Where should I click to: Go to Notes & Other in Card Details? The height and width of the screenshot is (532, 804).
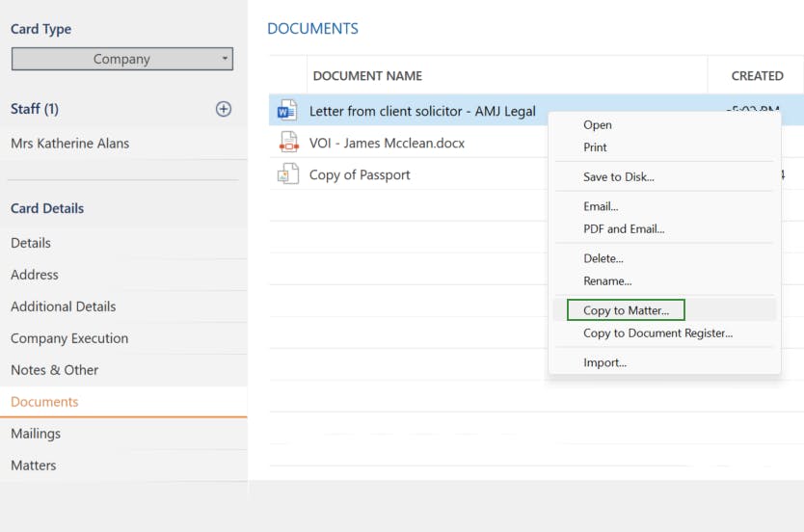click(55, 370)
